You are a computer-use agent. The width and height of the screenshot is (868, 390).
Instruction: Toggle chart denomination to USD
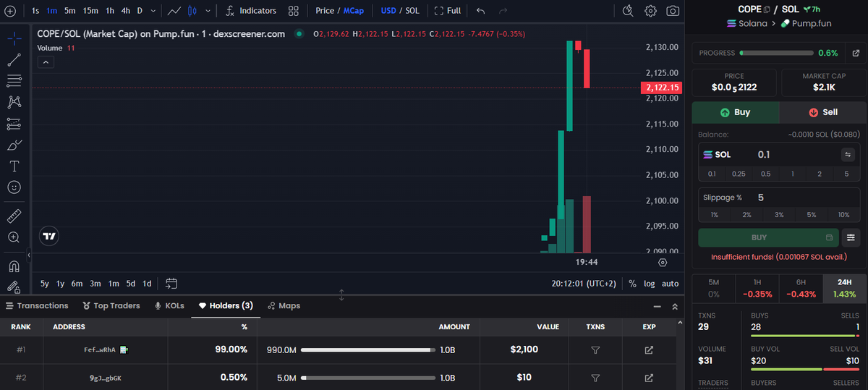click(x=388, y=11)
